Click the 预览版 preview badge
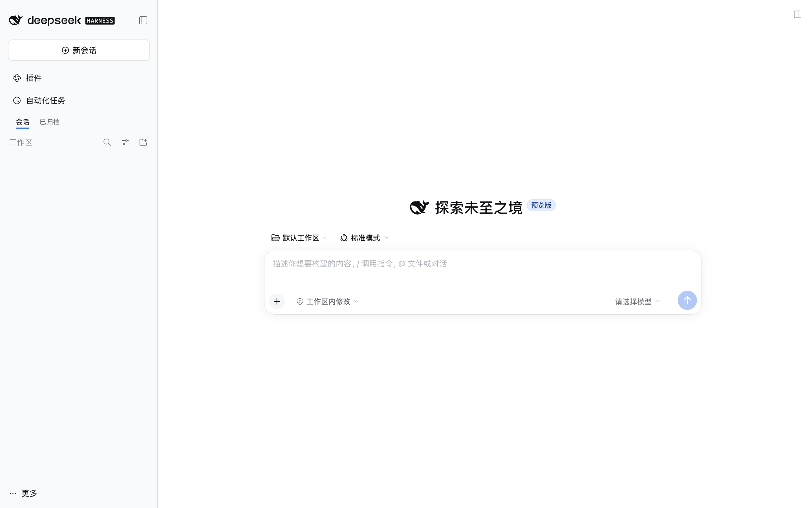 541,205
